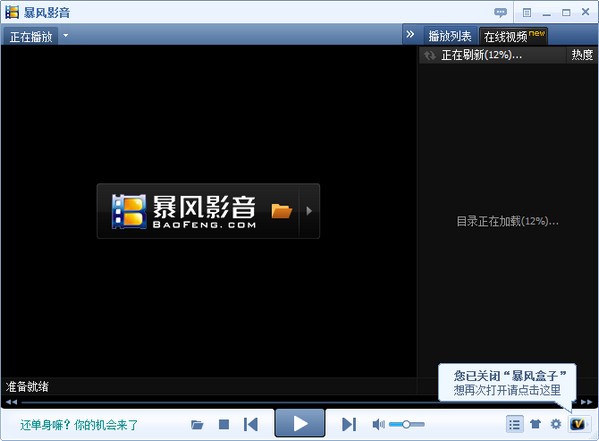Close the 暴风影音 window
This screenshot has height=441, width=599.
point(586,12)
